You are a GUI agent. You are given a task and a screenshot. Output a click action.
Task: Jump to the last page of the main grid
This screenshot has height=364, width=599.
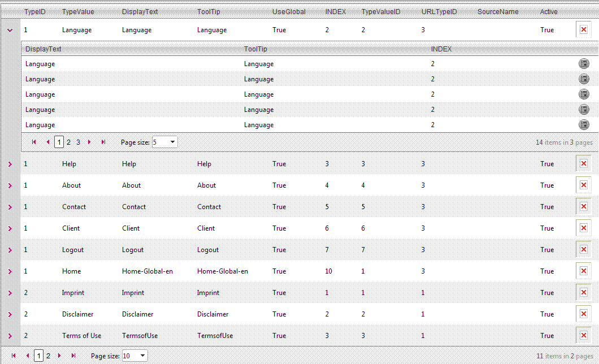tap(73, 356)
